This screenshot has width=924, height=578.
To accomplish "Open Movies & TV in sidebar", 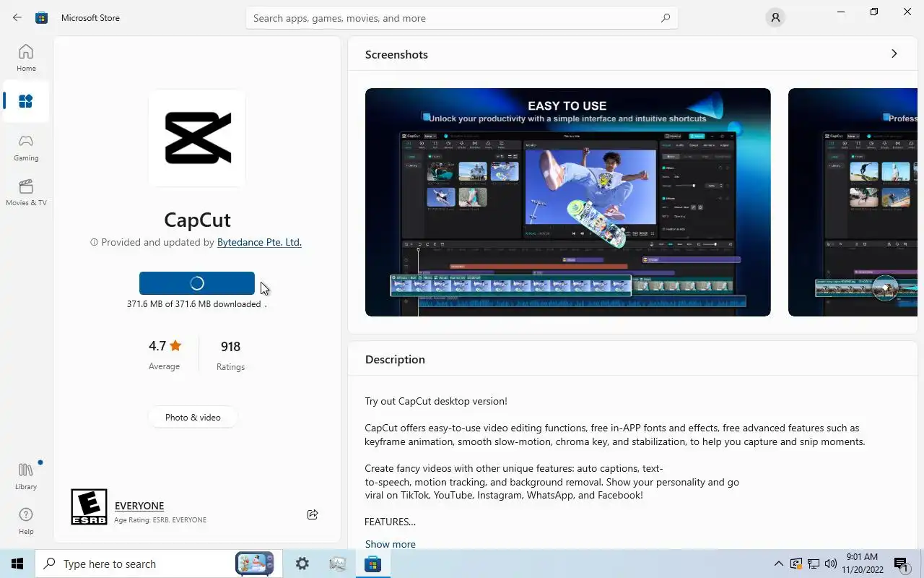I will point(26,192).
